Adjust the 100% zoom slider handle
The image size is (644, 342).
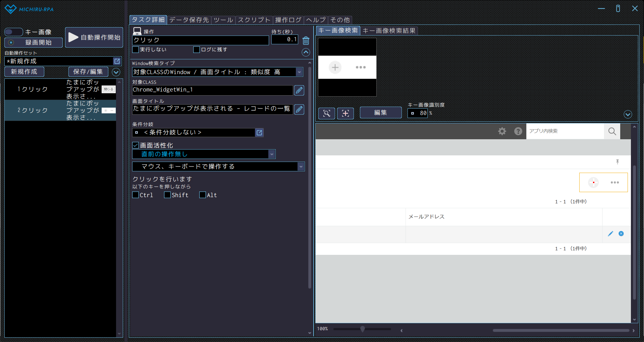[362, 329]
